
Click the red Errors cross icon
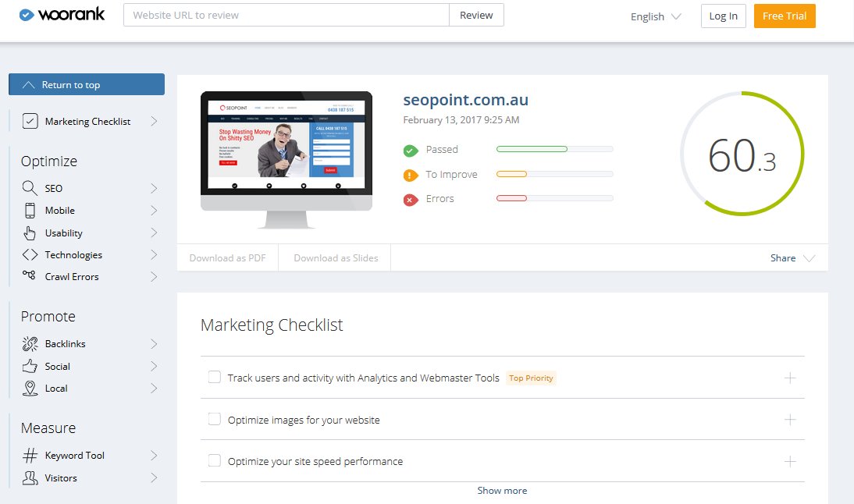tap(411, 200)
